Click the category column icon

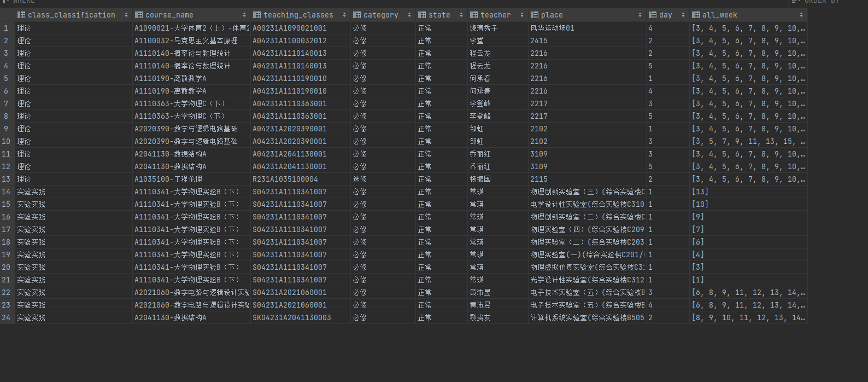(357, 15)
